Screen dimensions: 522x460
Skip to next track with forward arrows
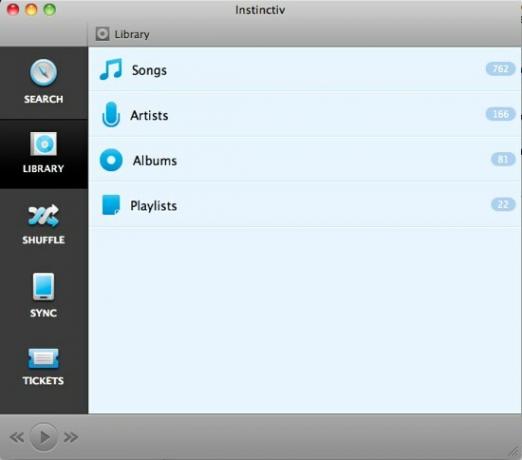71,437
